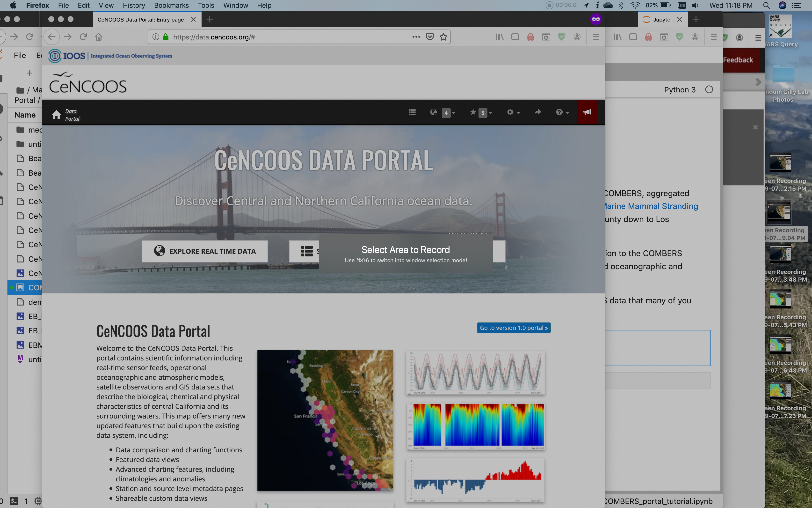
Task: Click the terminal icon in Jupyter status bar
Action: point(14,501)
